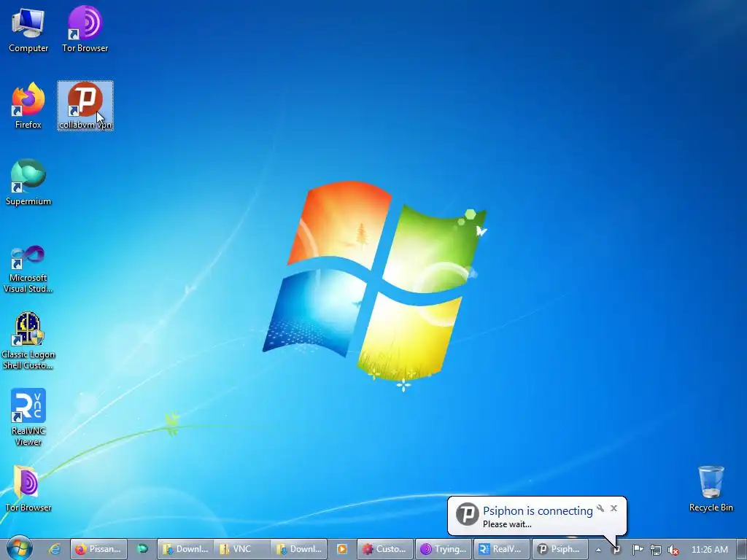The height and width of the screenshot is (560, 747).
Task: Select the Microsoft Visual Studio shortcut
Action: (28, 270)
